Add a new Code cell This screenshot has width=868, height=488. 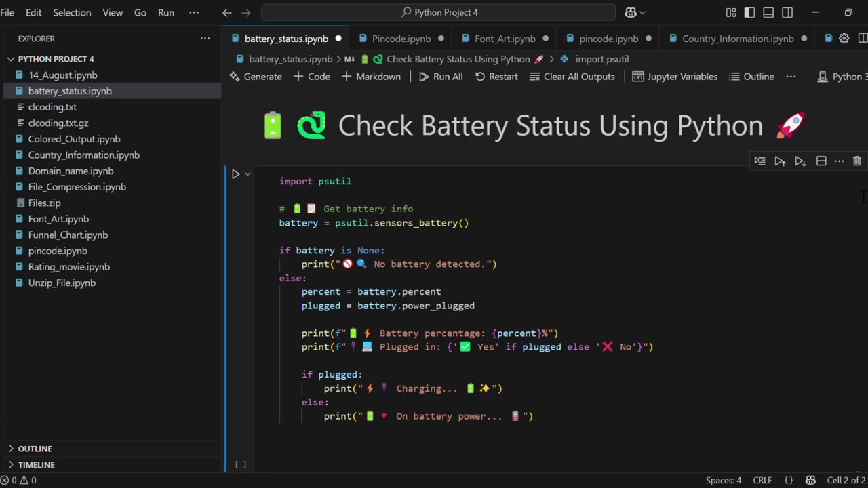(x=312, y=77)
